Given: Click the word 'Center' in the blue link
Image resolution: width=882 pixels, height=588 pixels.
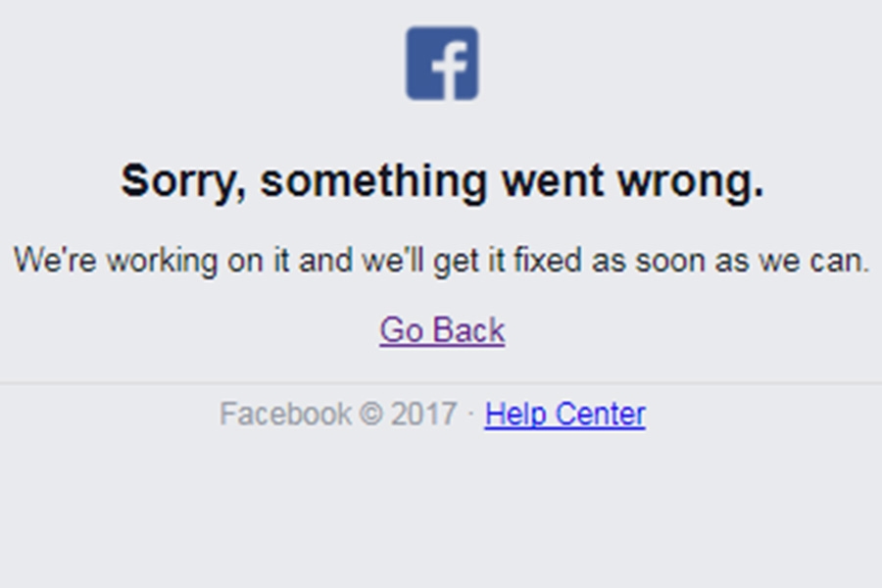Looking at the screenshot, I should tap(600, 415).
